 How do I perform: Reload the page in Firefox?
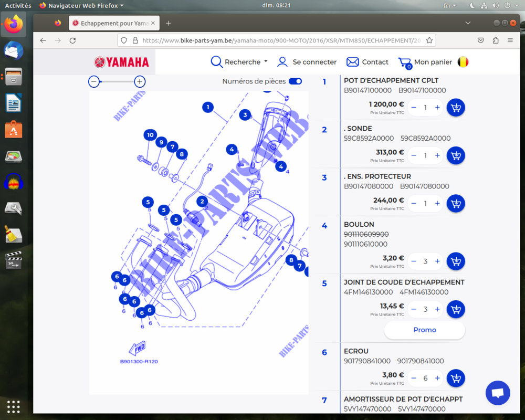coord(72,40)
